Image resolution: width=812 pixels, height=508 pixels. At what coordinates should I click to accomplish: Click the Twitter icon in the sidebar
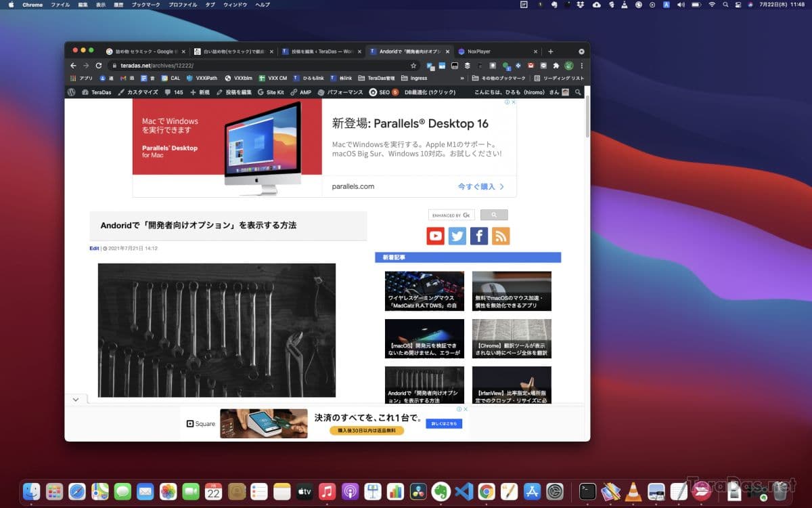[457, 236]
